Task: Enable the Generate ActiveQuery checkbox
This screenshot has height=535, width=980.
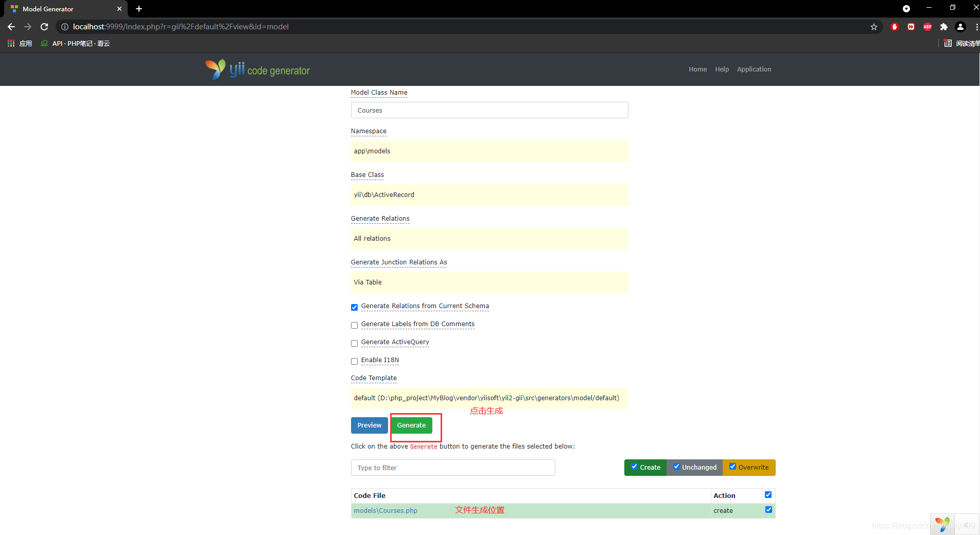Action: 354,343
